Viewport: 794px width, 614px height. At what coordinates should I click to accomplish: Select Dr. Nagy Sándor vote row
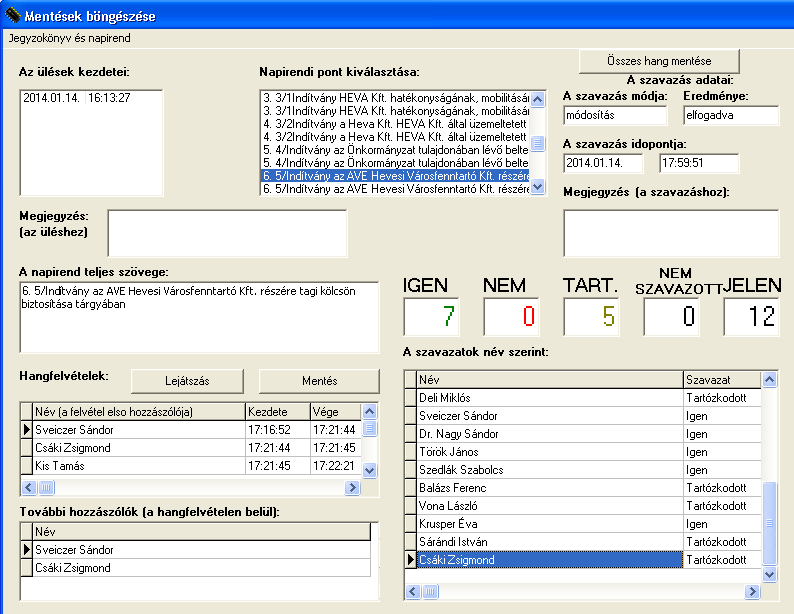[583, 434]
